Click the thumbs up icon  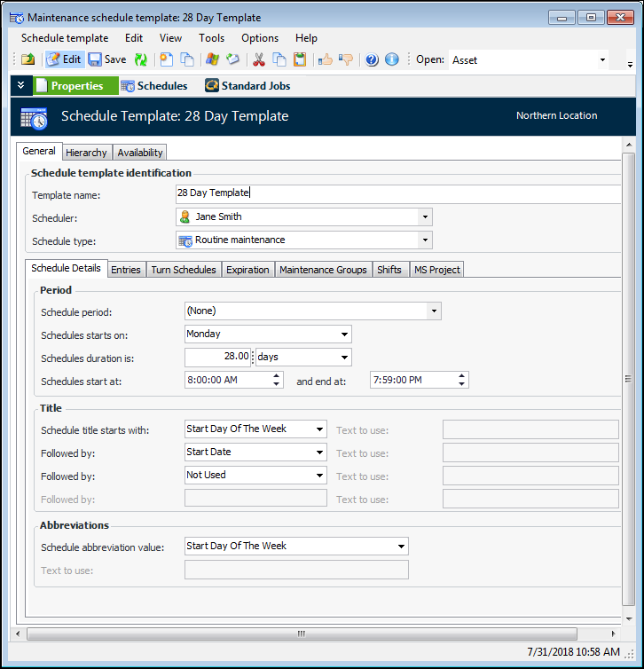[x=326, y=59]
